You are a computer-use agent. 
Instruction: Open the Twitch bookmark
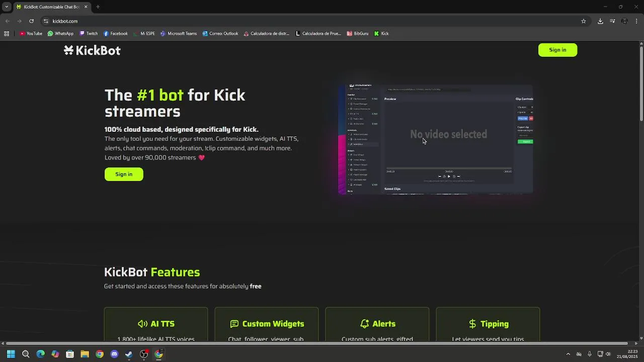click(x=89, y=34)
